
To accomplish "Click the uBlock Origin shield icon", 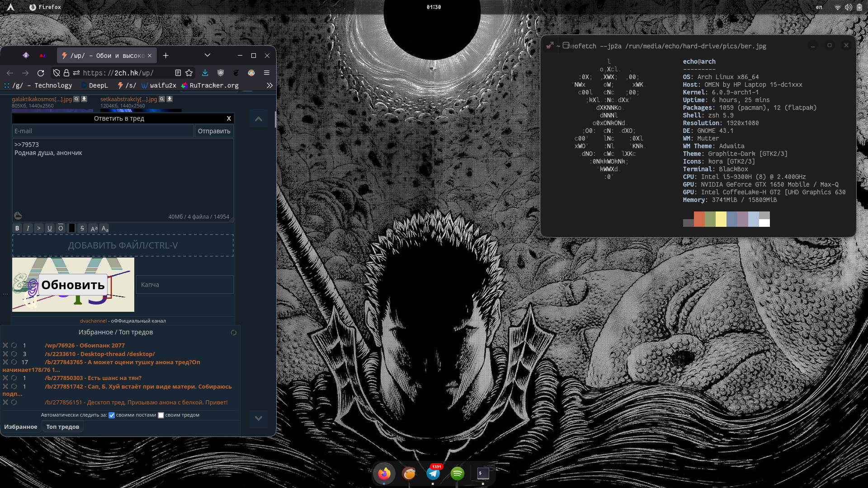I will coord(221,73).
